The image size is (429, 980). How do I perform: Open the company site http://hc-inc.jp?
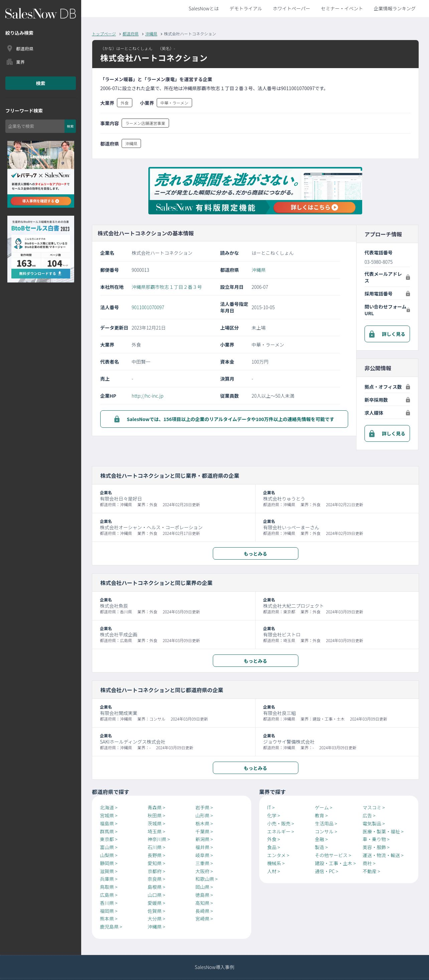(x=147, y=396)
